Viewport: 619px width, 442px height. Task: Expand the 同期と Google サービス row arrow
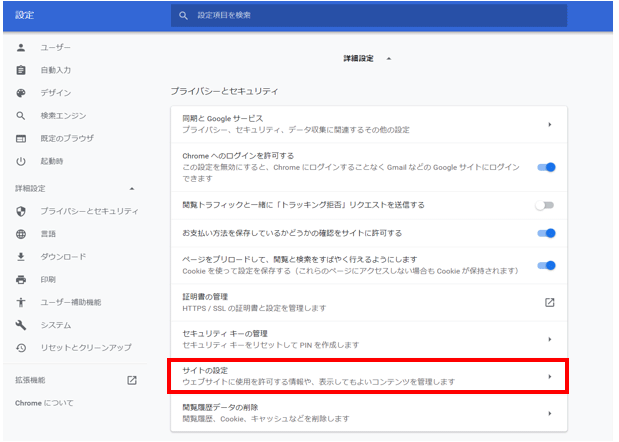(550, 124)
